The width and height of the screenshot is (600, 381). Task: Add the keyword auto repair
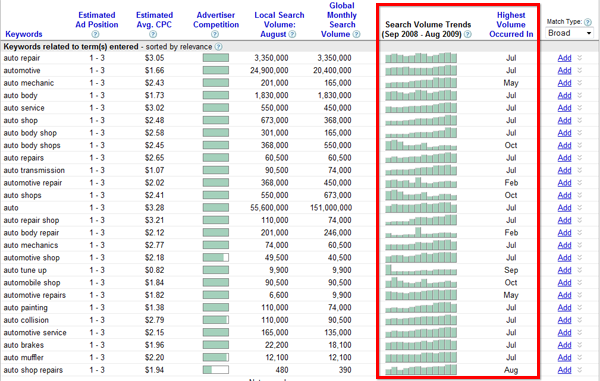pos(564,58)
